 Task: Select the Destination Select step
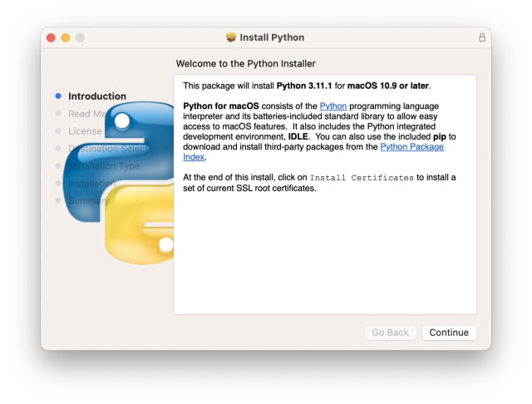pos(107,149)
